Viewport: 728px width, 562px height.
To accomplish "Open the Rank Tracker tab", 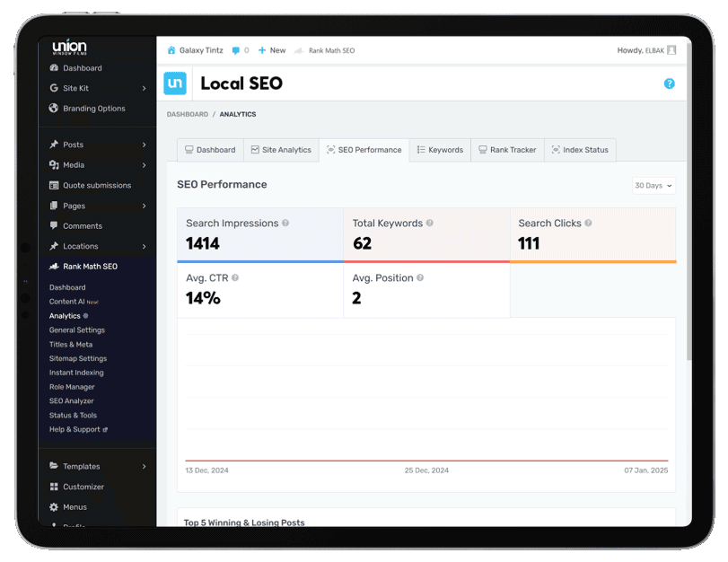I will pyautogui.click(x=507, y=150).
